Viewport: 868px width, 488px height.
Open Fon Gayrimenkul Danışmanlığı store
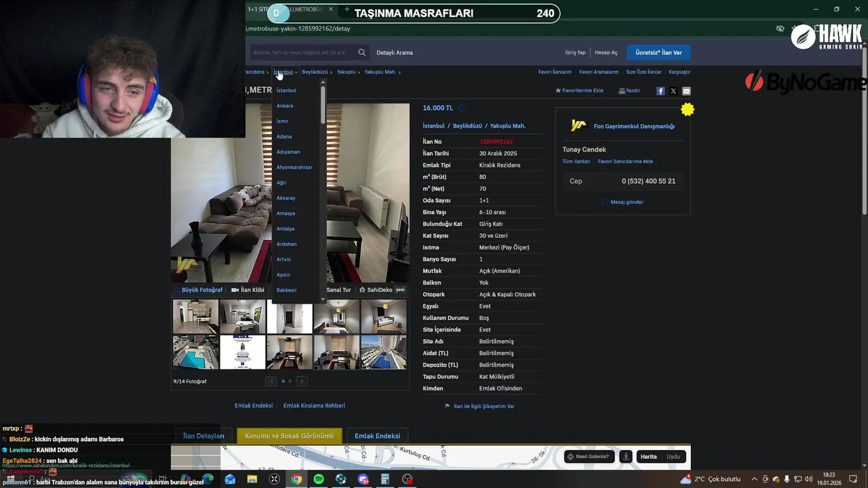click(x=634, y=126)
